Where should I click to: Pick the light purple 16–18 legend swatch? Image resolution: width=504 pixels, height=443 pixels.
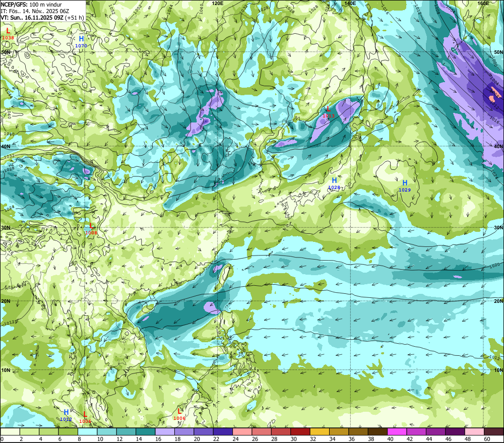coord(165,431)
